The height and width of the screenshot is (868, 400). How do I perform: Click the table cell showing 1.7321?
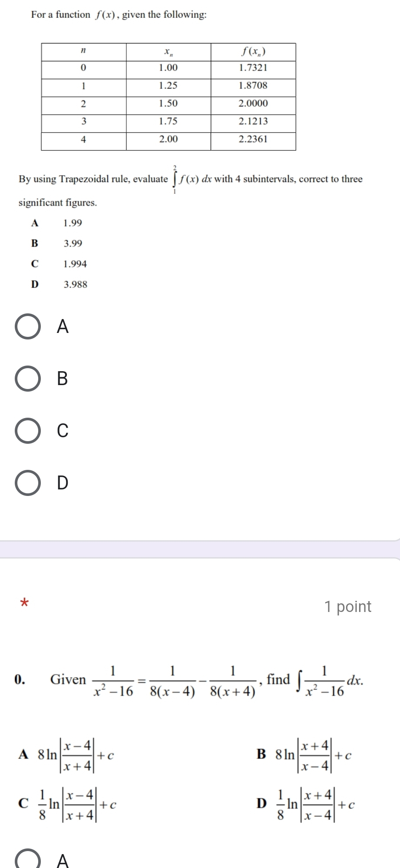253,68
